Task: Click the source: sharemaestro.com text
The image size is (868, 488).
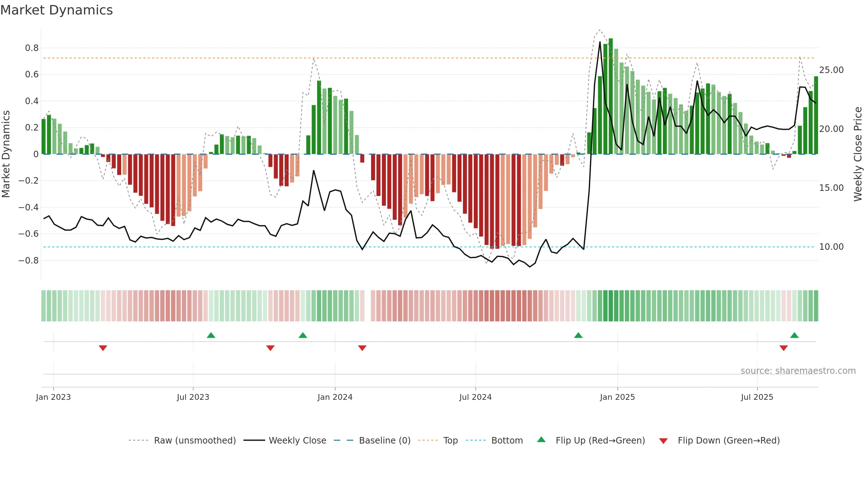Action: click(x=798, y=371)
